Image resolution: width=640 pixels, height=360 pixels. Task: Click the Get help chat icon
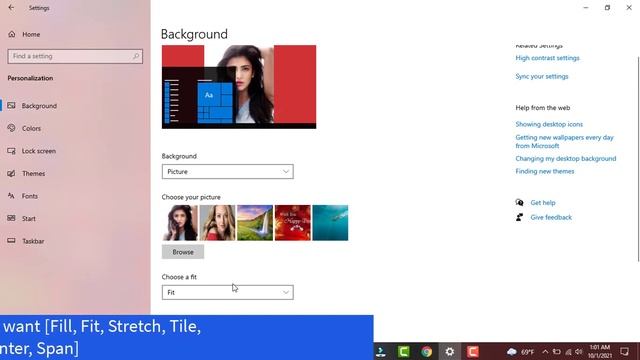519,202
